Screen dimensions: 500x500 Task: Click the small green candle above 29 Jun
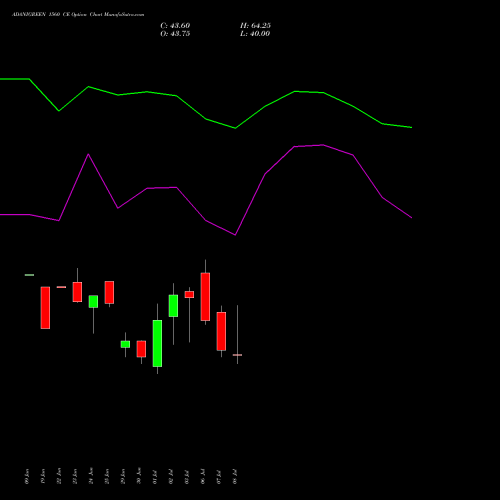point(125,344)
